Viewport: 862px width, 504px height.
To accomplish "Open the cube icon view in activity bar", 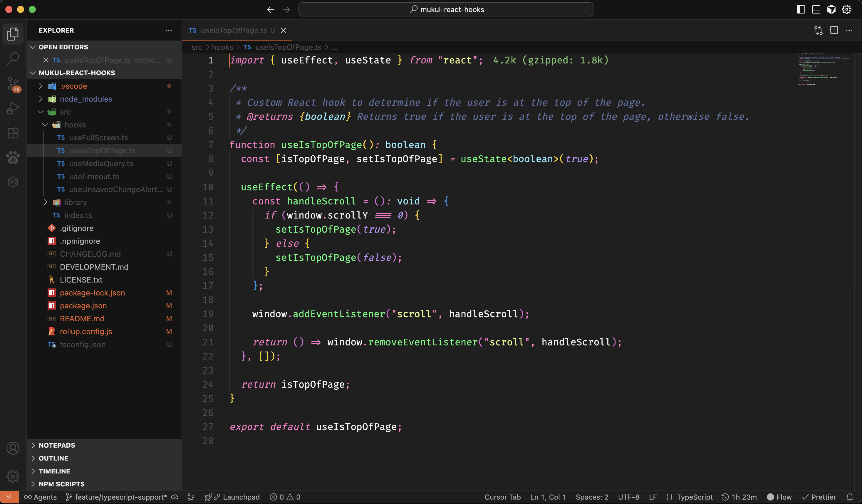I will coord(13,182).
